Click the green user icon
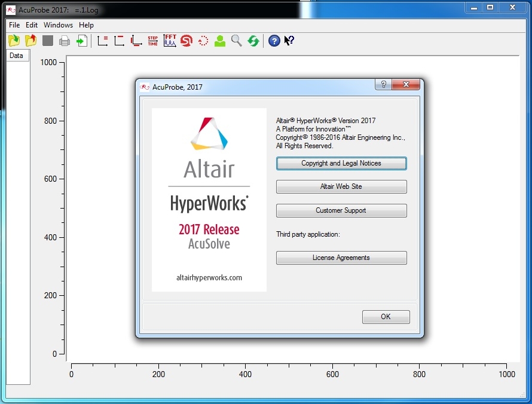 coord(220,41)
